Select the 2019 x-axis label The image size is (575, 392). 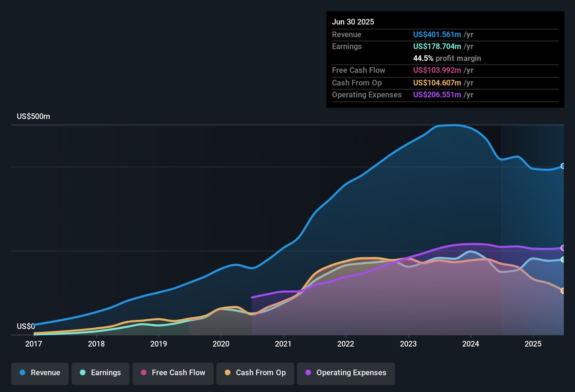tap(159, 344)
